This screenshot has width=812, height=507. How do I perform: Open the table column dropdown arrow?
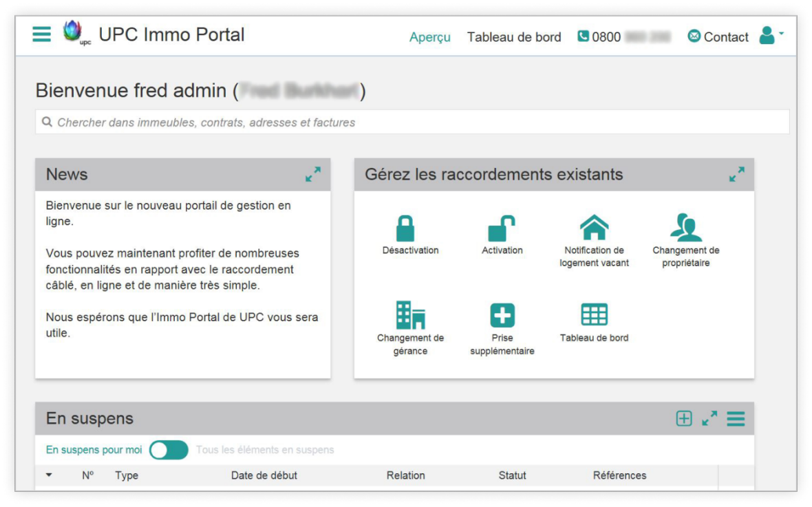49,475
